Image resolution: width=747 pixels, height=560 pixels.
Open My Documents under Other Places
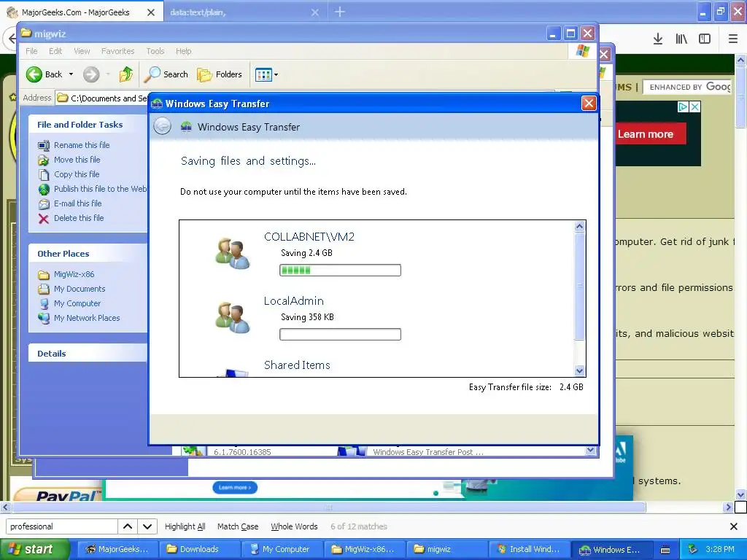(x=80, y=289)
